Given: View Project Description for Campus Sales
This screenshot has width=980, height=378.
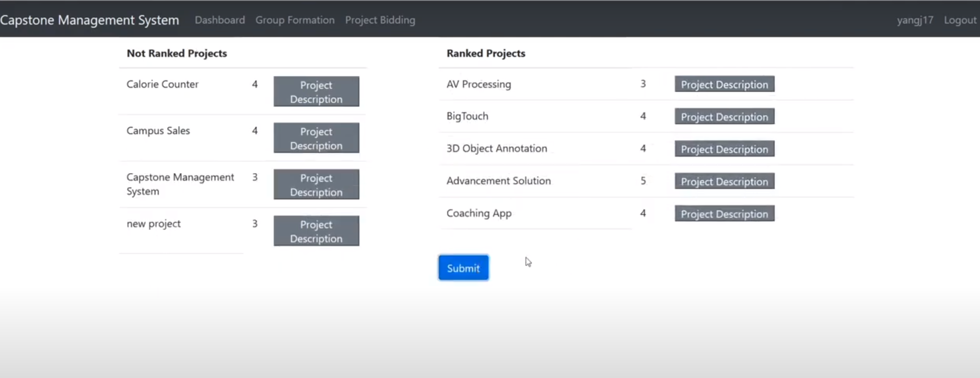Looking at the screenshot, I should [316, 138].
